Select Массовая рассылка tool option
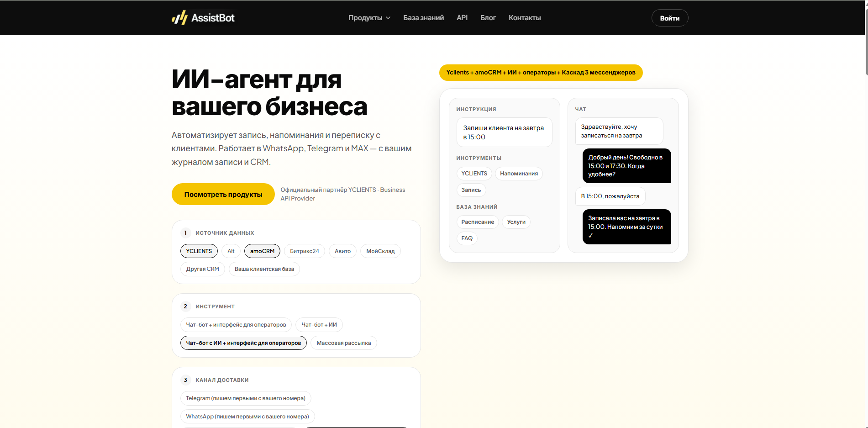 point(344,343)
